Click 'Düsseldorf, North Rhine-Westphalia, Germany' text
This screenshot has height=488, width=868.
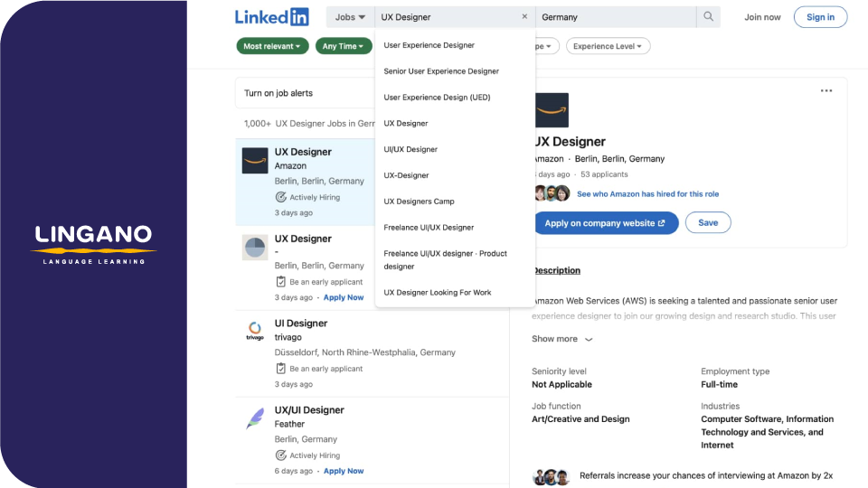coord(364,352)
